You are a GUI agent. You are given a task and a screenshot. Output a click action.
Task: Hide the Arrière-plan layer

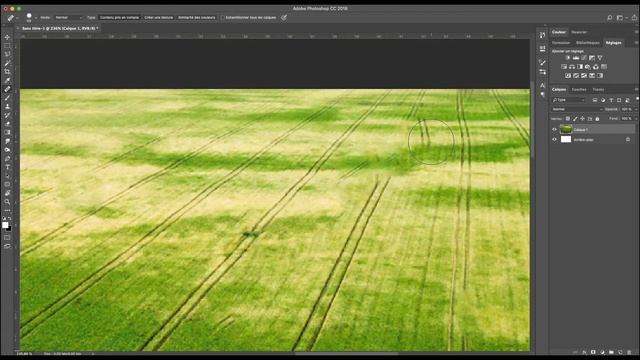(554, 139)
